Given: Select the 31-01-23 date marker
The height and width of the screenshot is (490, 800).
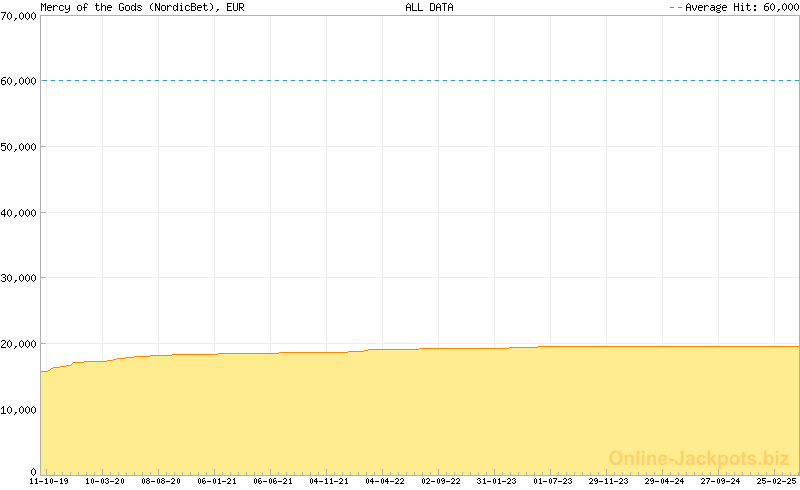Looking at the screenshot, I should pyautogui.click(x=497, y=481).
